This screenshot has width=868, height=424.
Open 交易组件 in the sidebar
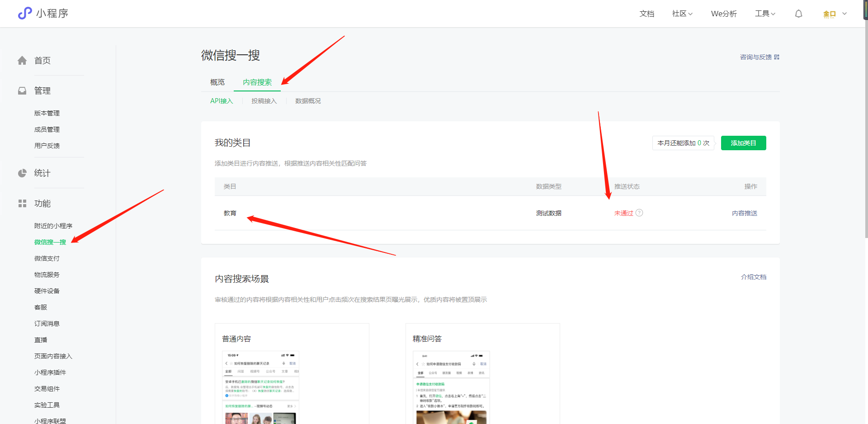[47, 389]
